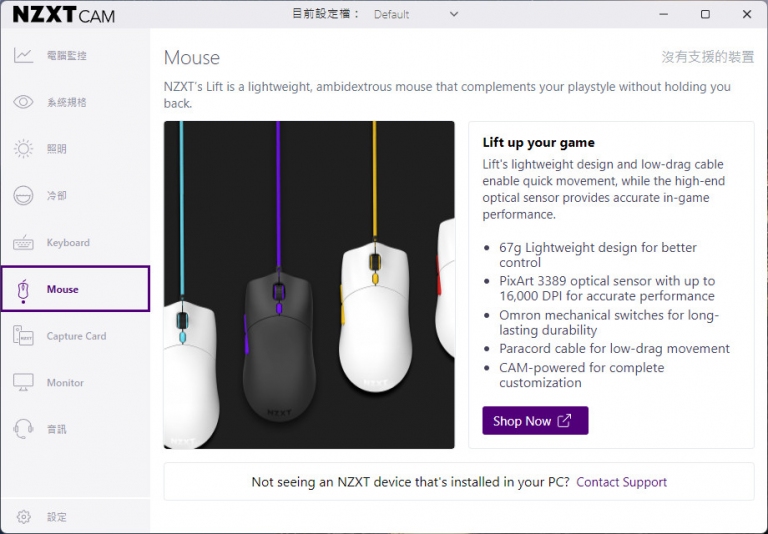
Task: Select the eye icon for system specs
Action: tap(23, 102)
